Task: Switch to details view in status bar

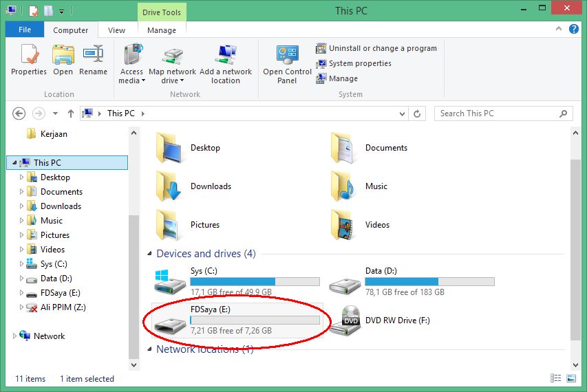Action: pos(555,379)
